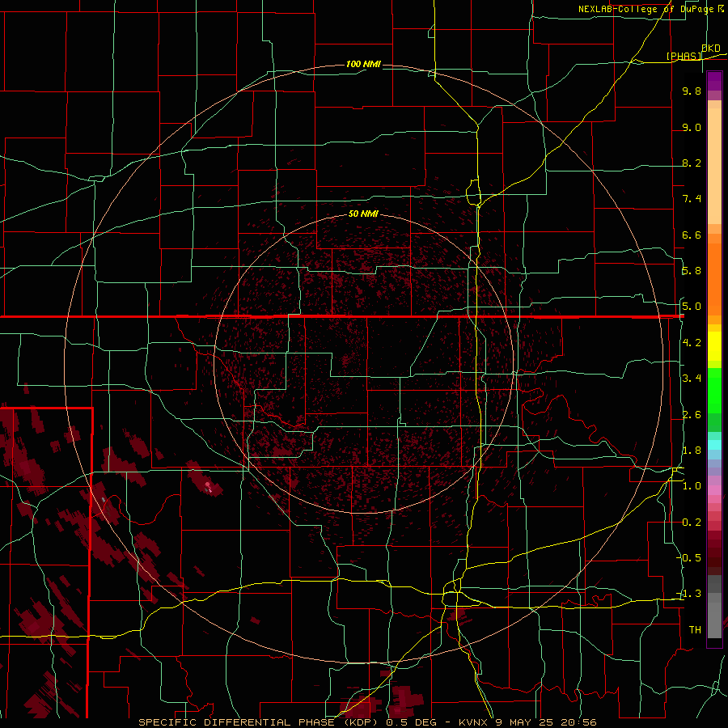Screen dimensions: 728x728
Task: Click the 50 NMI range ring label
Action: (363, 214)
